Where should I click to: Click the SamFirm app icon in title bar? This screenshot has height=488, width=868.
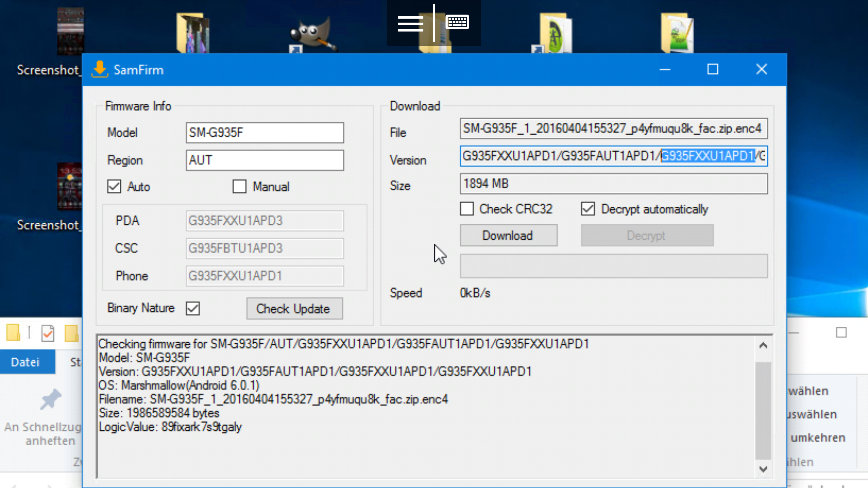coord(100,69)
